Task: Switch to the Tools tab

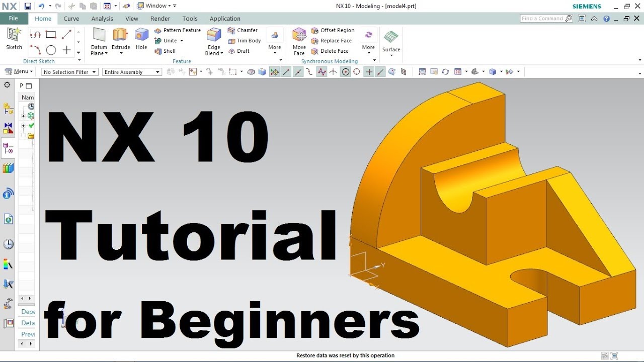Action: click(x=190, y=19)
